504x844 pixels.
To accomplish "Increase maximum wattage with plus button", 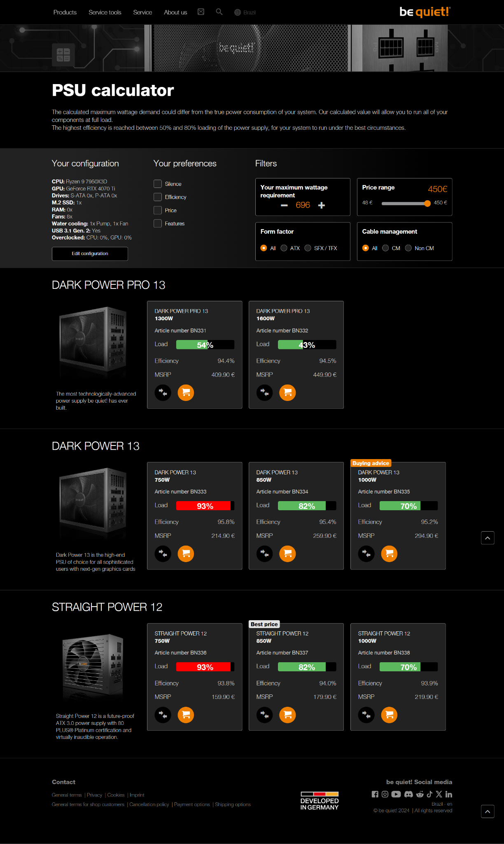I will (x=322, y=205).
